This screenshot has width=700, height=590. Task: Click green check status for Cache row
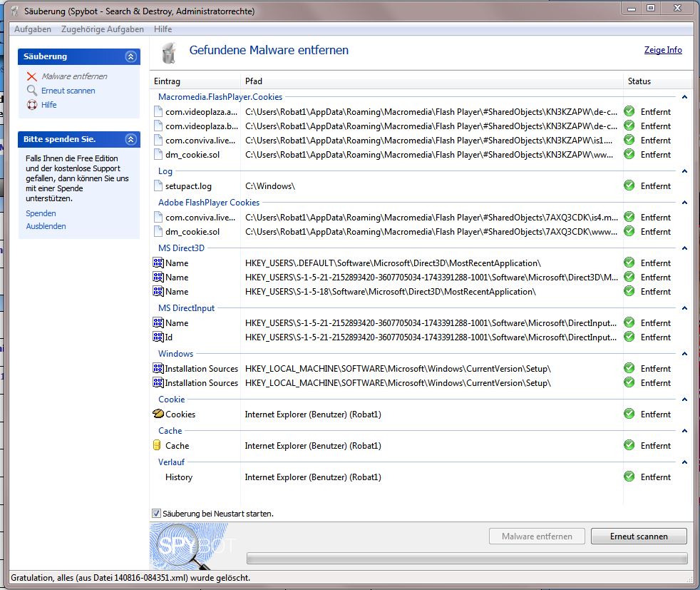pyautogui.click(x=629, y=445)
